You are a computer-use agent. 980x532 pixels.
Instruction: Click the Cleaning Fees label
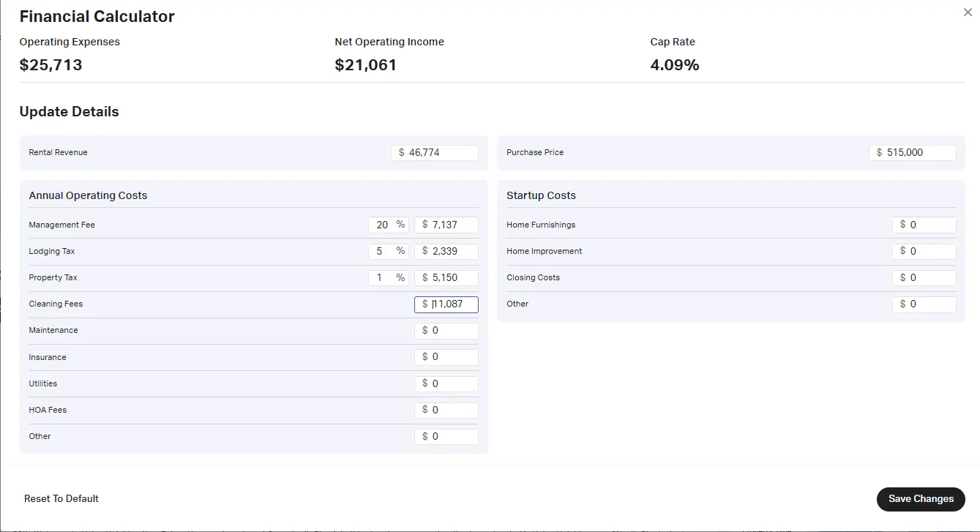(56, 304)
